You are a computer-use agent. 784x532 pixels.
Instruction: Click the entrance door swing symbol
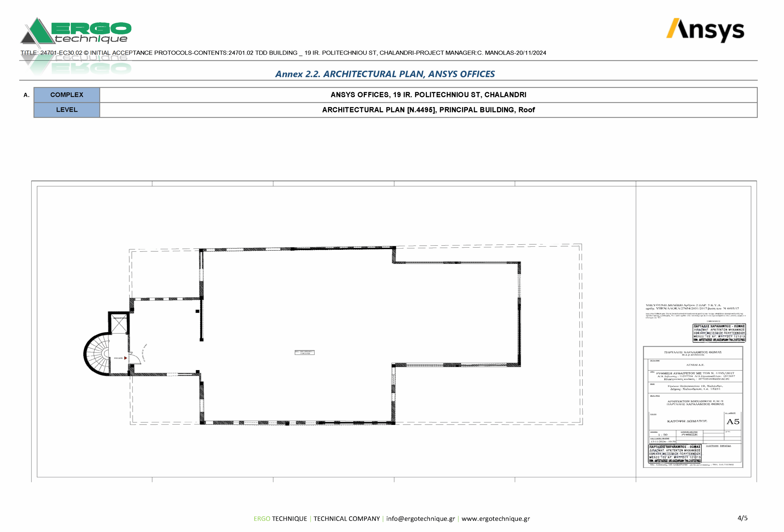[x=135, y=358]
